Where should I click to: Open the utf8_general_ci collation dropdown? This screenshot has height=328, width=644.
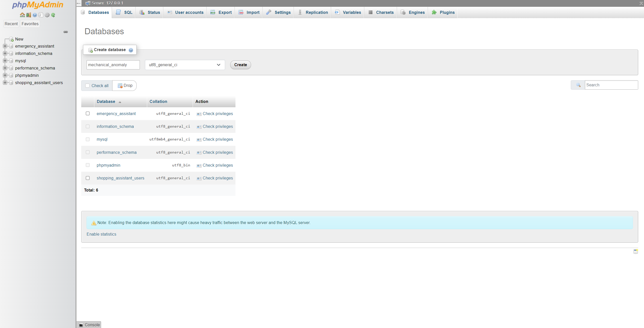tap(185, 65)
